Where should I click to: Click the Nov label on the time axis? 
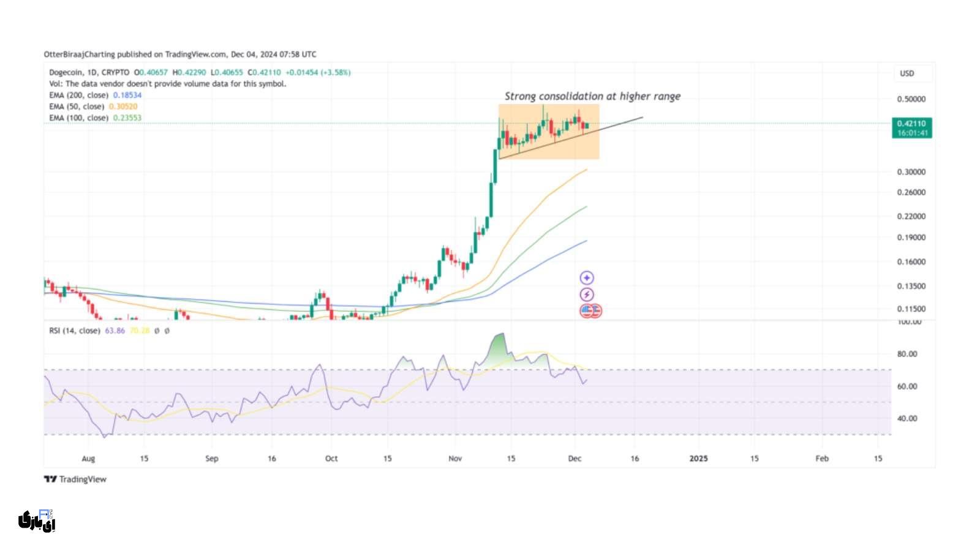tap(455, 459)
